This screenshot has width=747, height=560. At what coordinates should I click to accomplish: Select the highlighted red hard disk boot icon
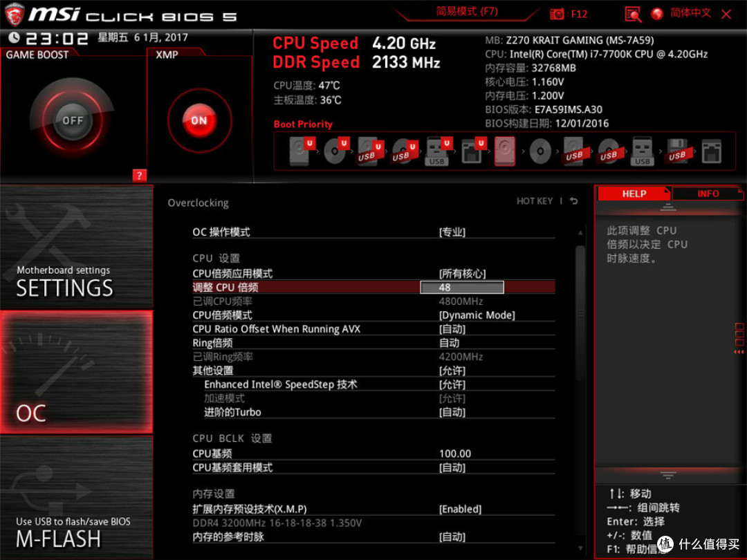click(x=504, y=151)
